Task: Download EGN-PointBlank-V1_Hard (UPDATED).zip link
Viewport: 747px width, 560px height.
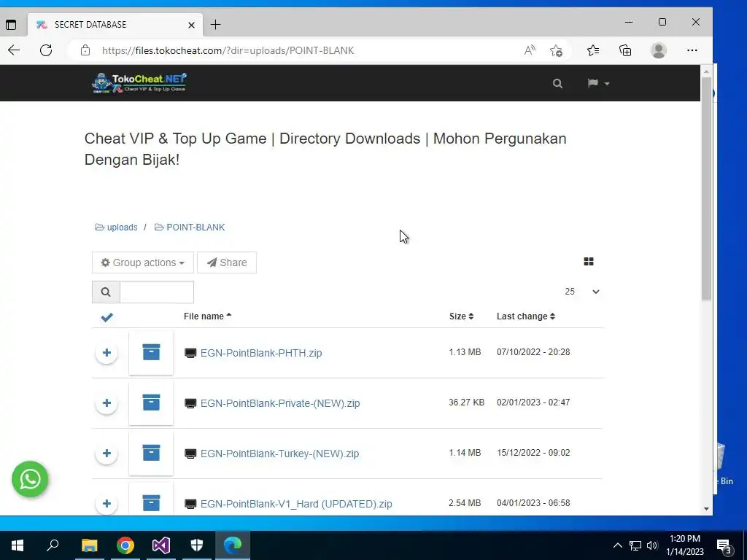Action: (x=296, y=504)
